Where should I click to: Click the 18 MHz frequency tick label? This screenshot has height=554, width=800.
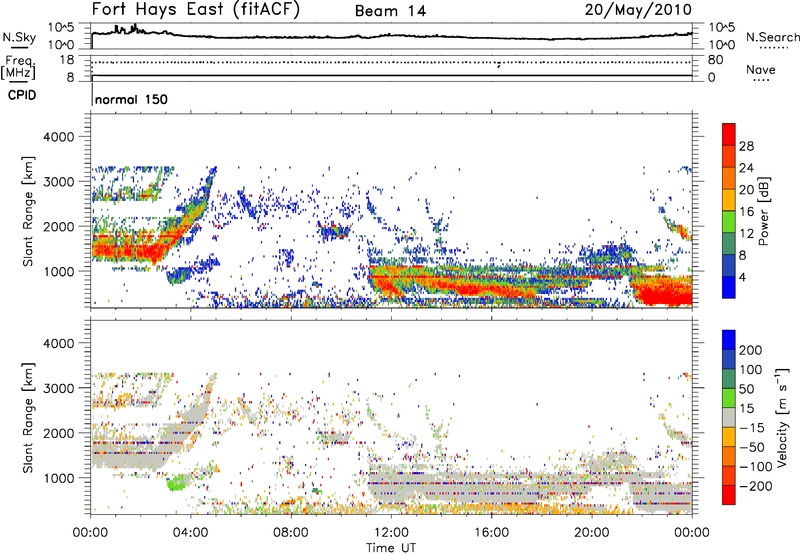(67, 60)
